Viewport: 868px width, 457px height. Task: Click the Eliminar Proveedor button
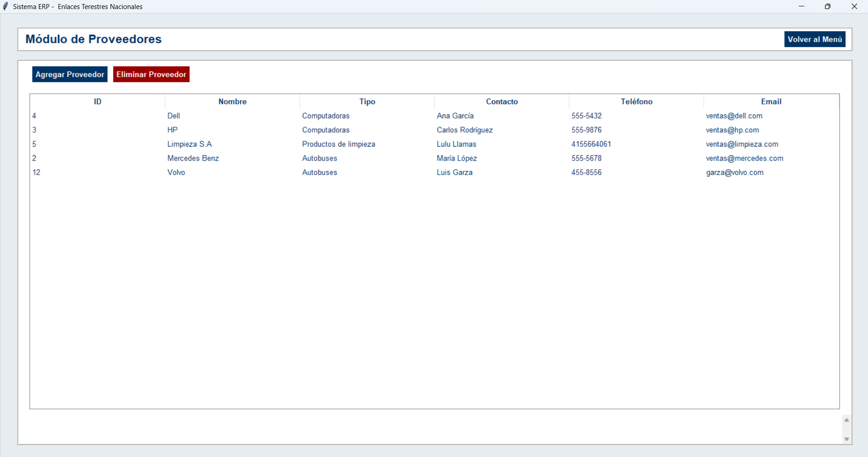pos(151,74)
